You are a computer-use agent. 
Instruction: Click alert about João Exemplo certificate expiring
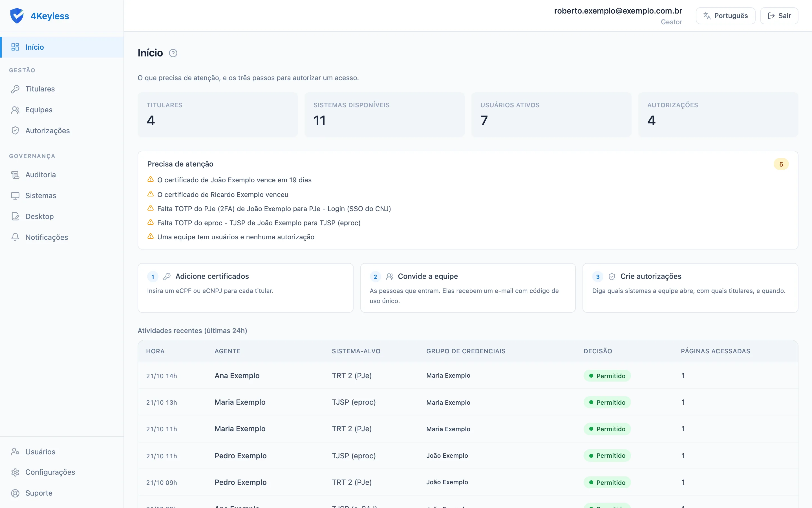point(234,180)
